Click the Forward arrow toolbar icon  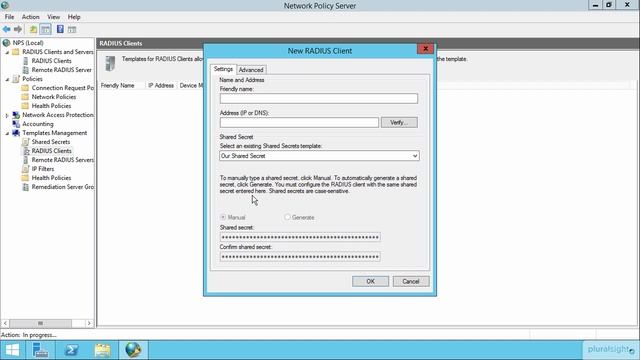click(18, 29)
